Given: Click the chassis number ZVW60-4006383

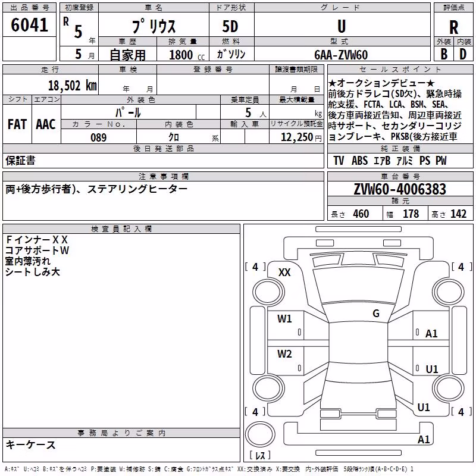Looking at the screenshot, I should click(400, 189).
